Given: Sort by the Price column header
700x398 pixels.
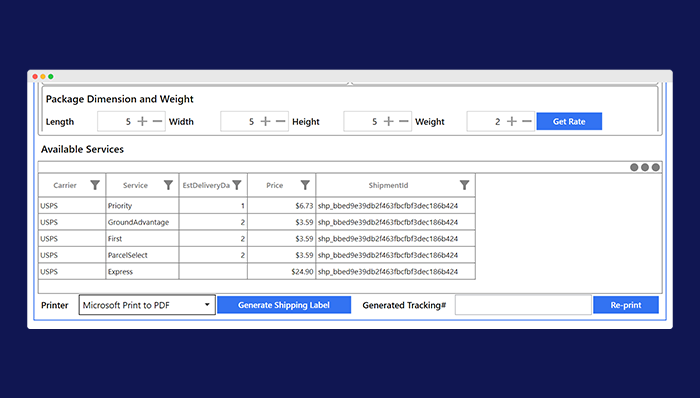Looking at the screenshot, I should (275, 185).
